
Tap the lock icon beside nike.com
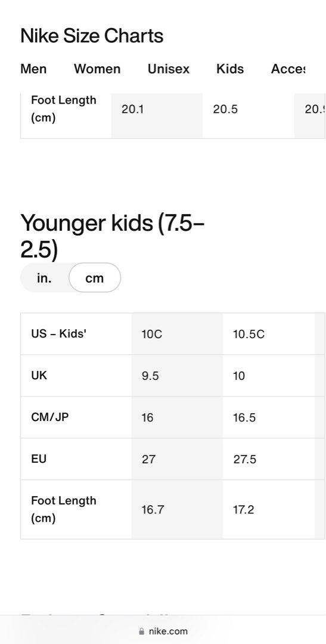click(142, 631)
